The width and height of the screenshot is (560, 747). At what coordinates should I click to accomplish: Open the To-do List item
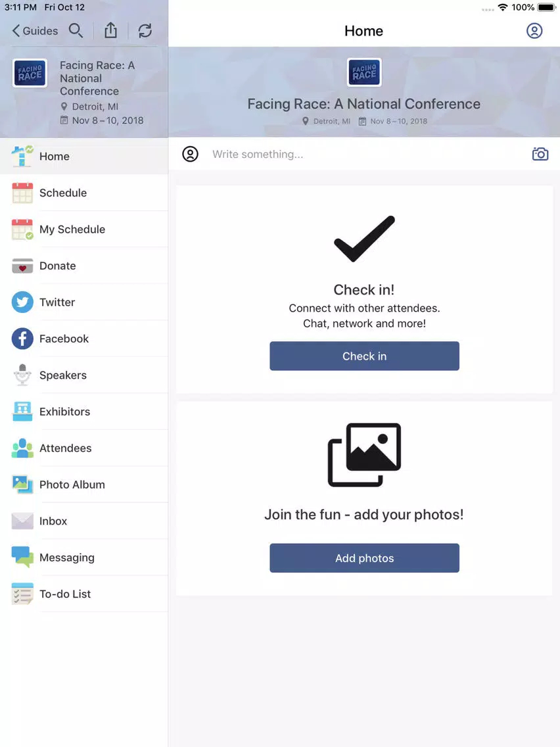coord(84,594)
